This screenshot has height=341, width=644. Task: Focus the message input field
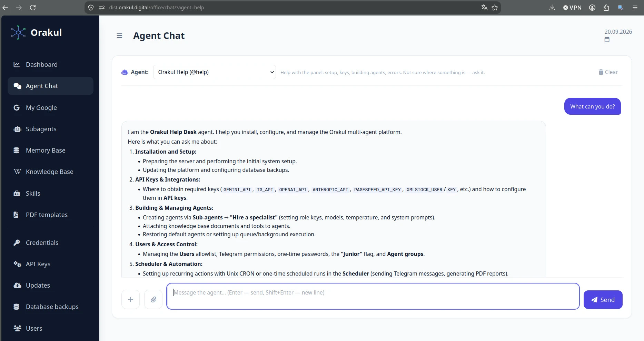tap(373, 296)
